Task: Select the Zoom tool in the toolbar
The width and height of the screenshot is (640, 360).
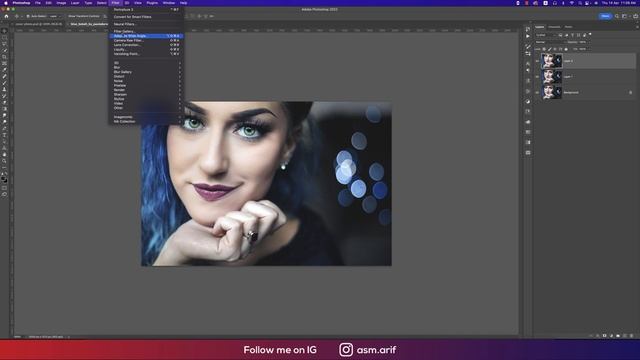Action: click(4, 161)
